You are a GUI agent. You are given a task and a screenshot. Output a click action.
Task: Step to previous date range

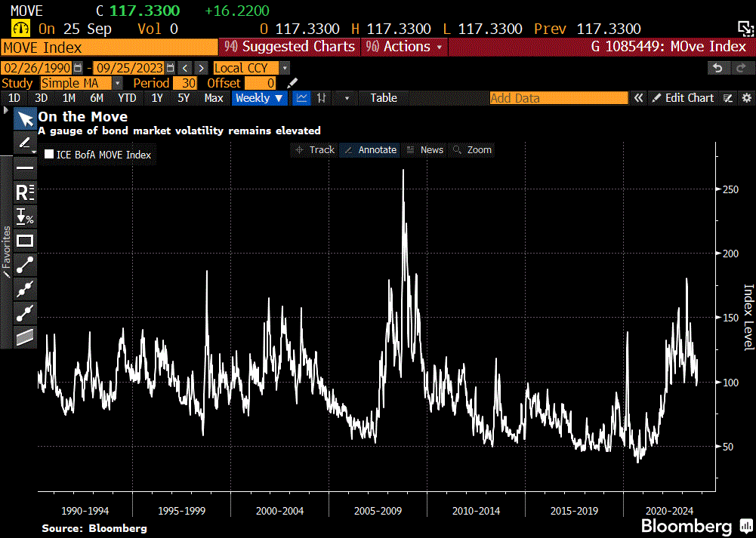click(185, 68)
